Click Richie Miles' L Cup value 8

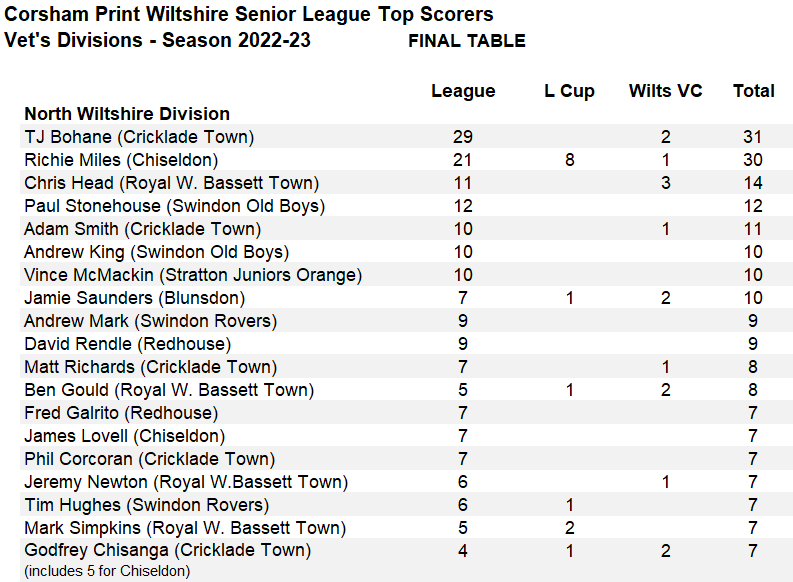click(x=569, y=160)
